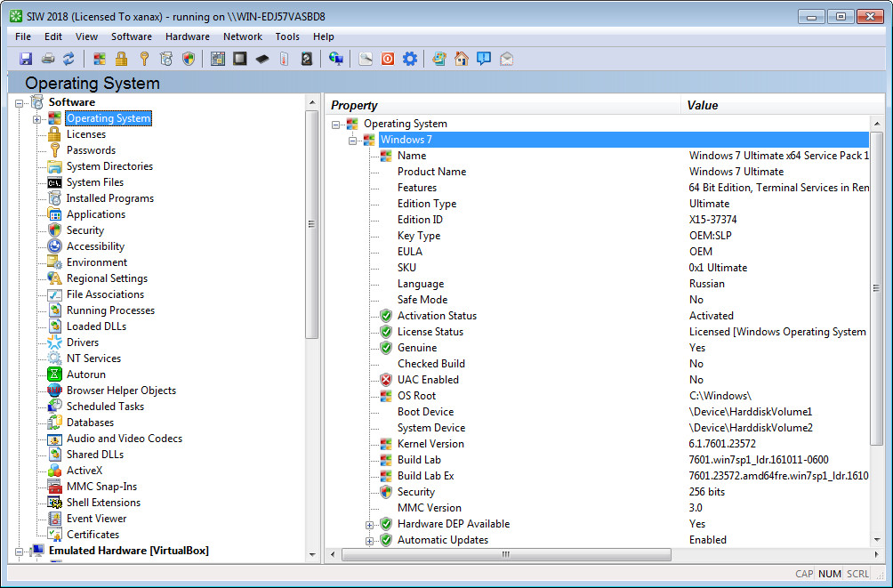Screen dimensions: 893x588
Task: Click the Kernel Version value 6.1.7601.23572
Action: (x=722, y=444)
